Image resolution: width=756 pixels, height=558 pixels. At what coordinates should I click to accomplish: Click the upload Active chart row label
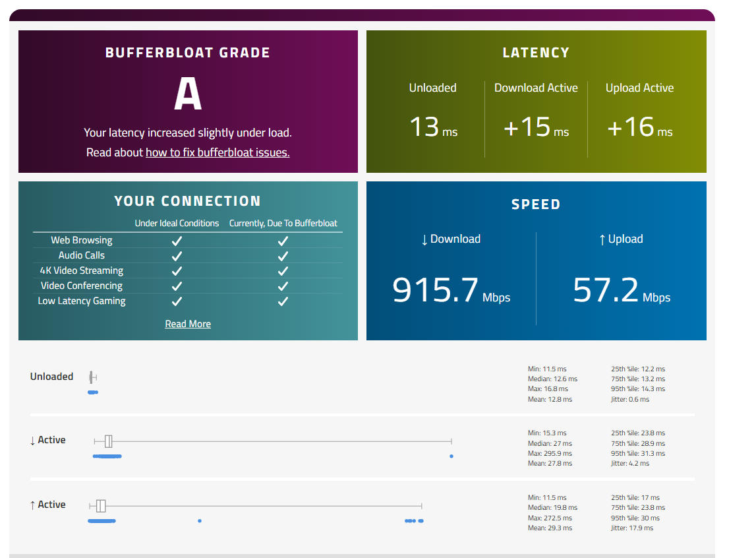click(x=47, y=505)
